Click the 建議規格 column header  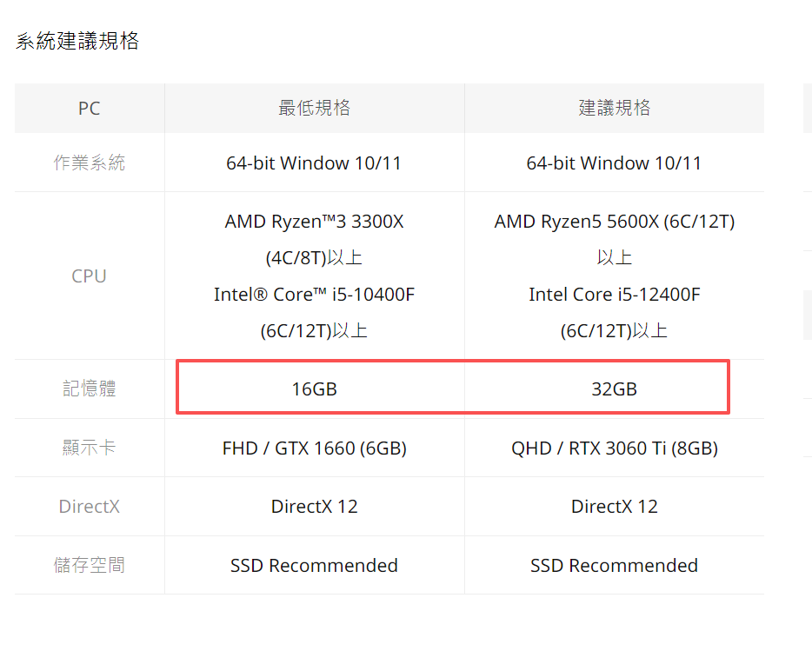tap(614, 108)
